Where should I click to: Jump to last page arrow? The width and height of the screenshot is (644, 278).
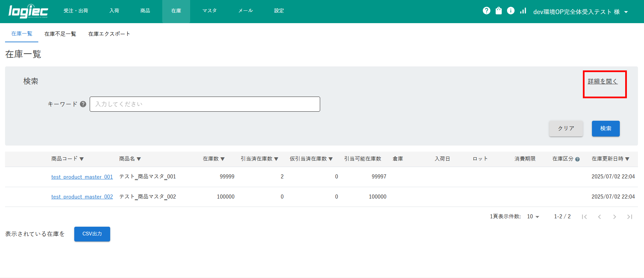630,217
